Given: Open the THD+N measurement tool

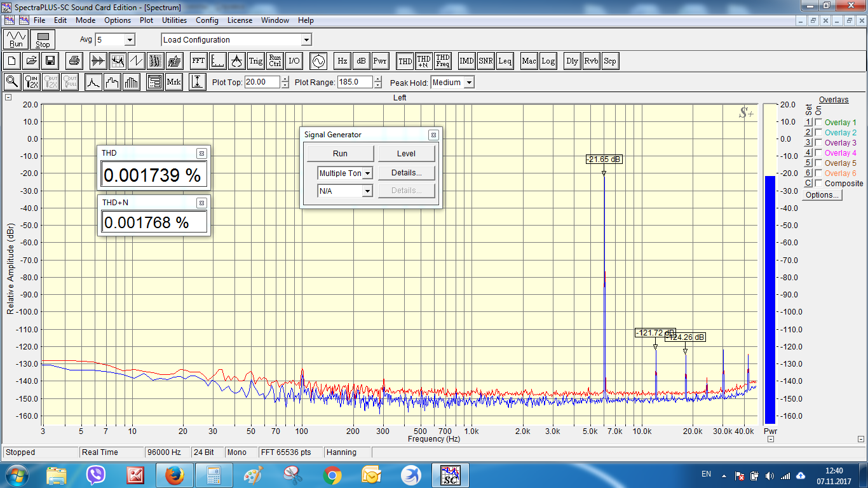Looking at the screenshot, I should [x=424, y=61].
